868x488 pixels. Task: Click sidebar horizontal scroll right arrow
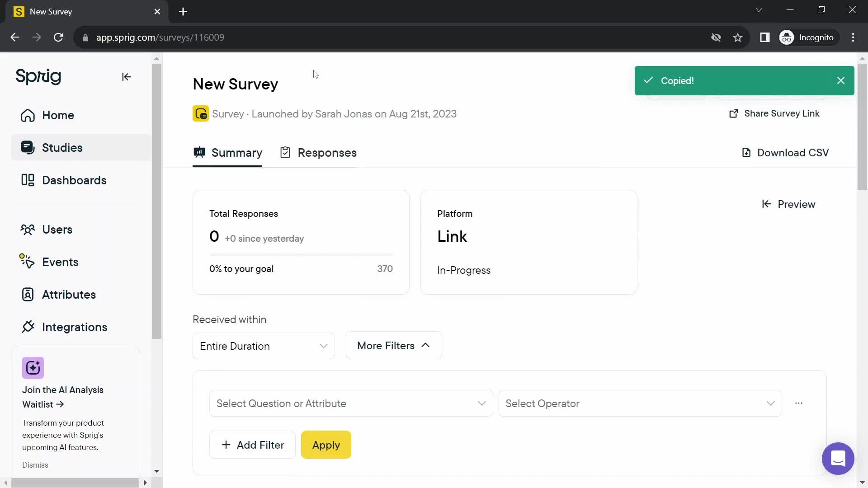tap(145, 483)
